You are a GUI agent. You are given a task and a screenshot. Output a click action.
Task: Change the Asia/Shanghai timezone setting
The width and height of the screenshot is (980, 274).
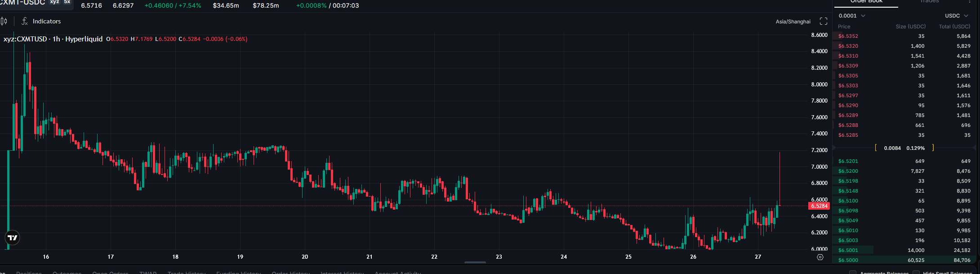tap(793, 22)
